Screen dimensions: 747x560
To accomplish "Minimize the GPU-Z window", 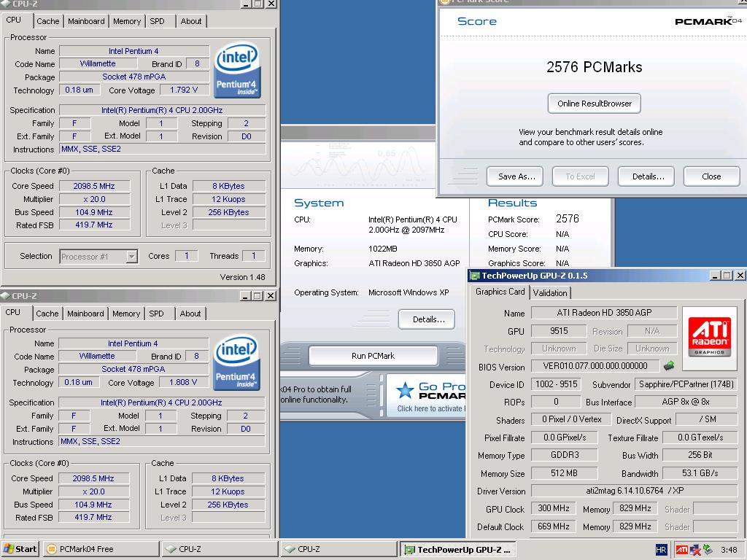I will (715, 276).
